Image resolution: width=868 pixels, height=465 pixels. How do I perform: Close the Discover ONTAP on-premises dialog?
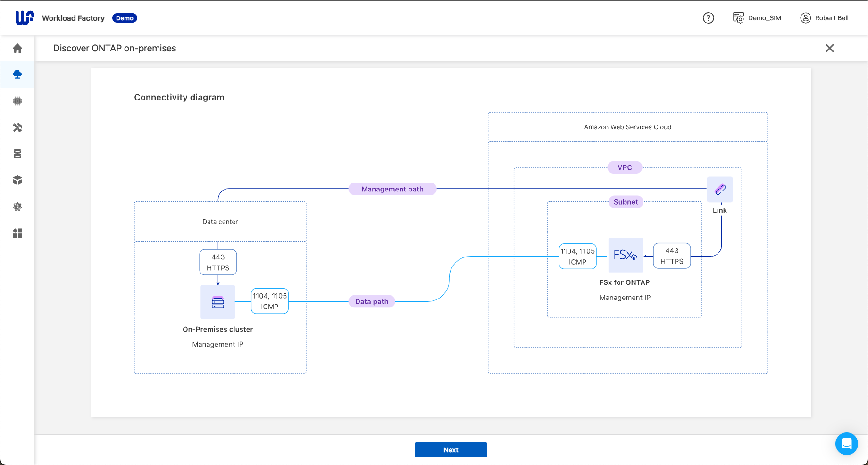pyautogui.click(x=830, y=48)
